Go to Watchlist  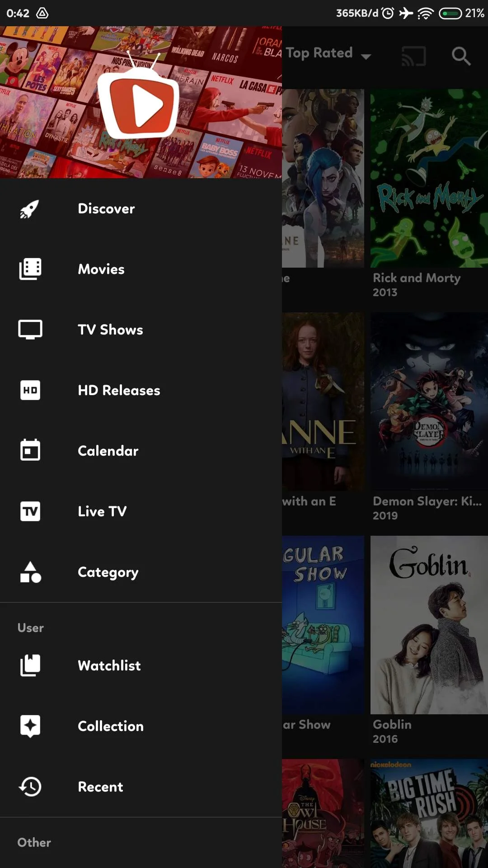(141, 665)
